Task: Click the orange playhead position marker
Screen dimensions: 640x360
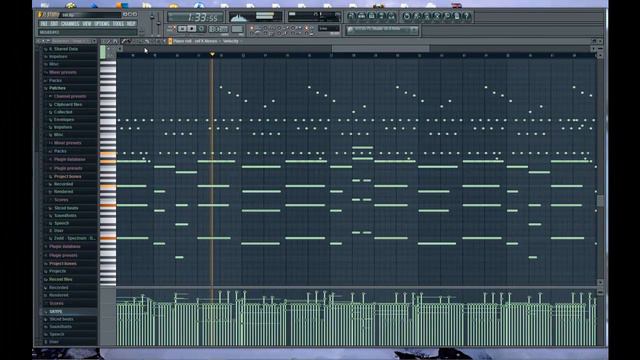Action: coord(212,54)
